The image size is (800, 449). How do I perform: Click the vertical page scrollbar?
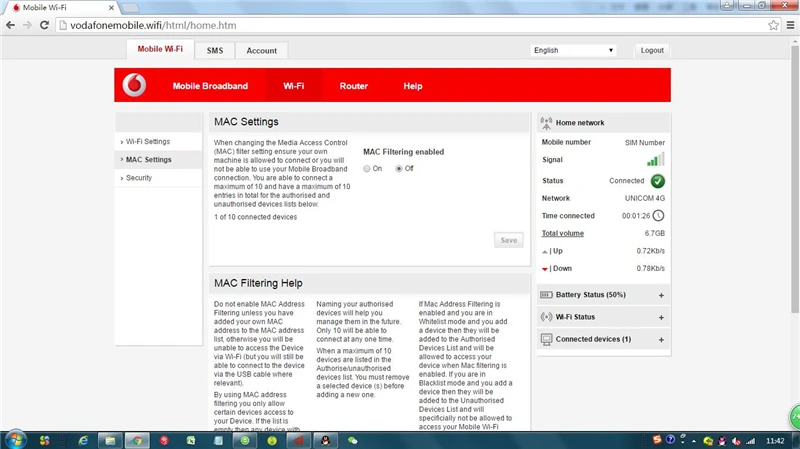coord(795,179)
